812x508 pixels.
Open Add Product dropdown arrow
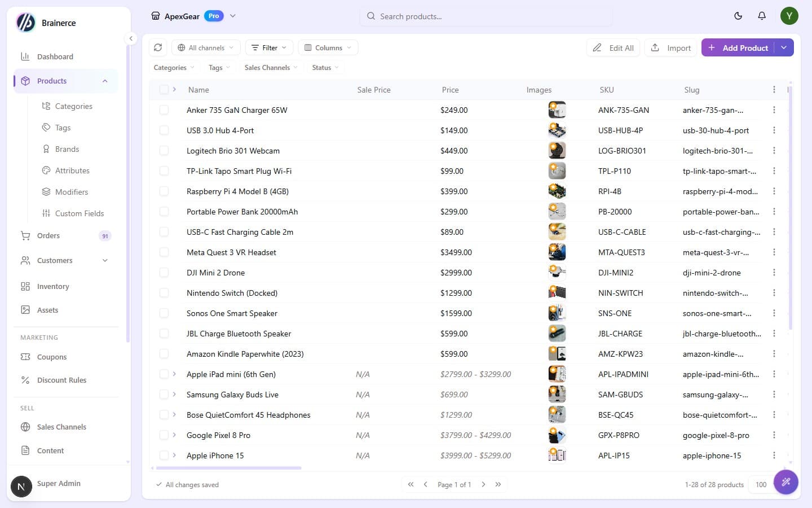784,47
